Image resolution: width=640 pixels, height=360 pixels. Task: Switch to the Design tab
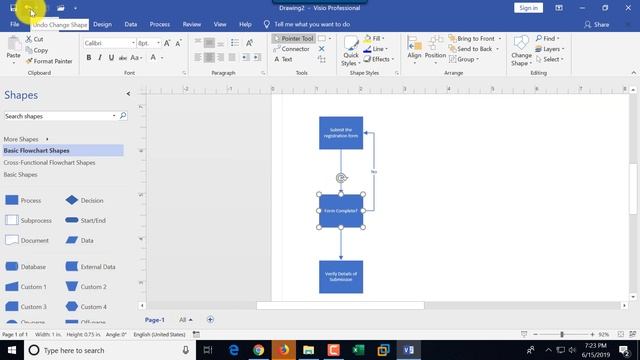tap(102, 24)
